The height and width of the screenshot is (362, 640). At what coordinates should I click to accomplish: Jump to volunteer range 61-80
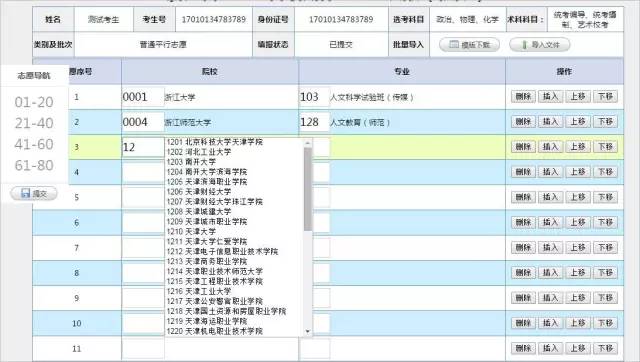34,165
